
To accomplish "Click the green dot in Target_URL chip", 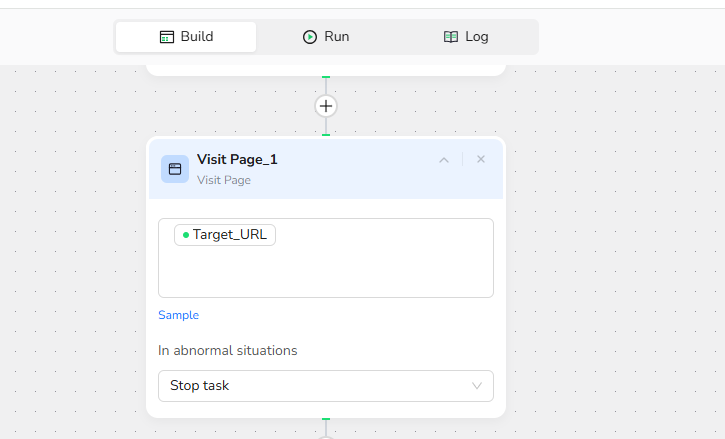I will 186,235.
